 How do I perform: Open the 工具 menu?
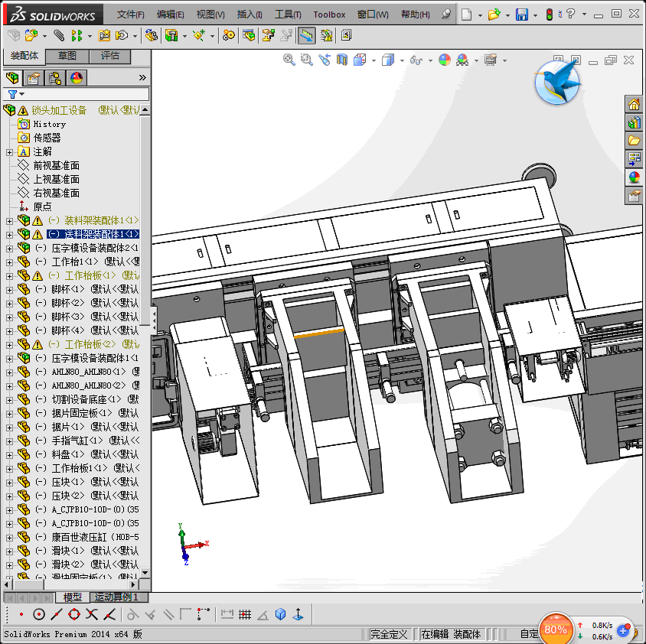coord(288,15)
